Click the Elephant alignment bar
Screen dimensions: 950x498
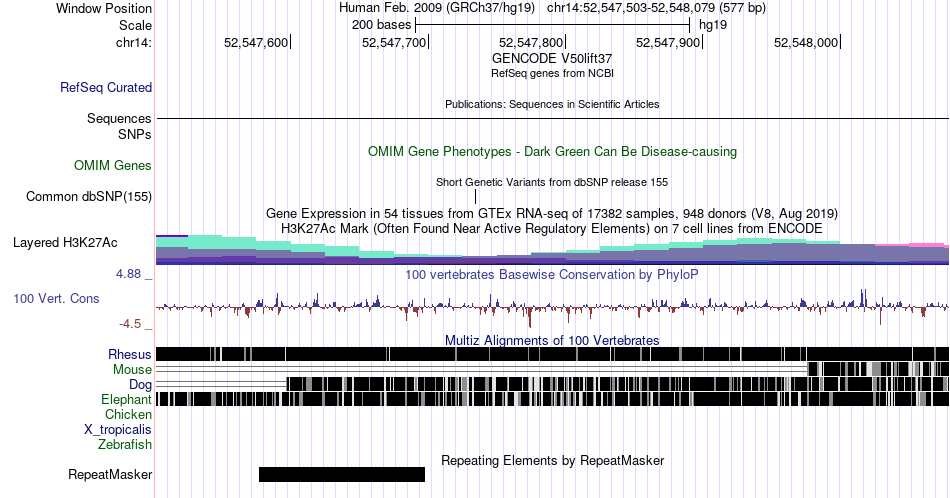click(552, 399)
